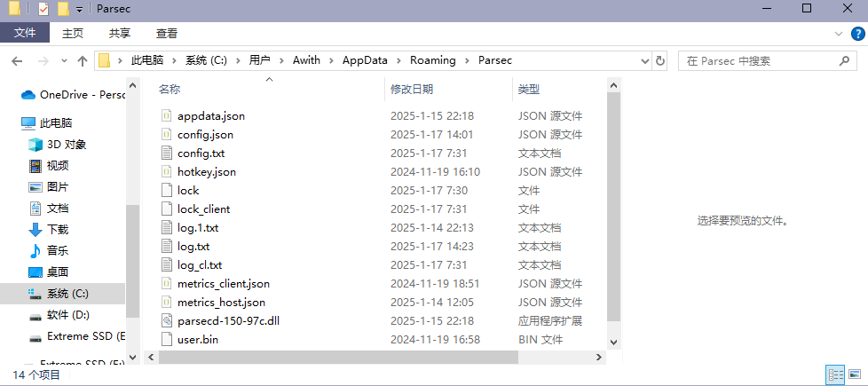The height and width of the screenshot is (386, 868).
Task: Click the parsecd-150-97c.dll gear icon
Action: point(167,320)
